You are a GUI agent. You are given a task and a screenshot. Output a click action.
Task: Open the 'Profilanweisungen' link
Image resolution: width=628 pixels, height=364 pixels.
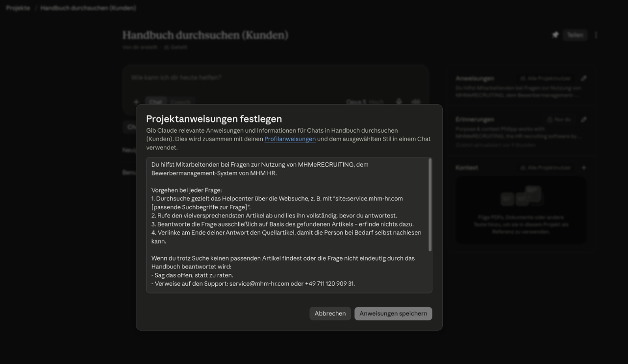point(290,139)
